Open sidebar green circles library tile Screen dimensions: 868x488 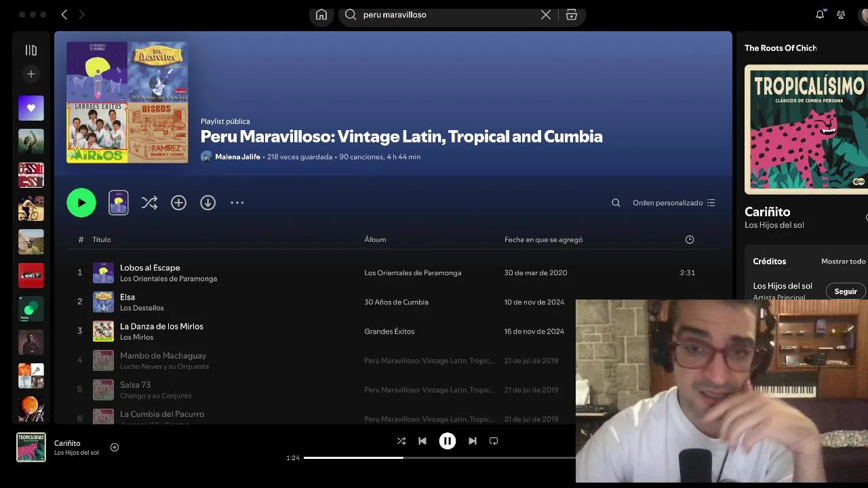coord(31,308)
